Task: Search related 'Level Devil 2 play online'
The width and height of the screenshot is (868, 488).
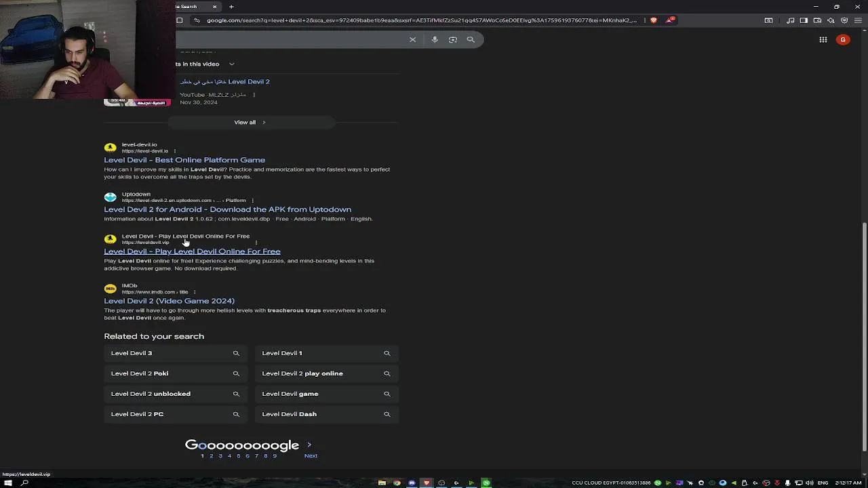Action: [327, 373]
